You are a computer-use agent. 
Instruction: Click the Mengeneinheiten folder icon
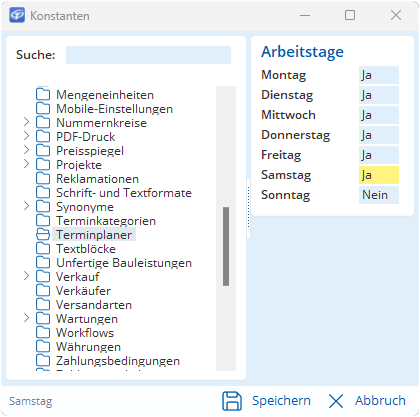click(43, 95)
